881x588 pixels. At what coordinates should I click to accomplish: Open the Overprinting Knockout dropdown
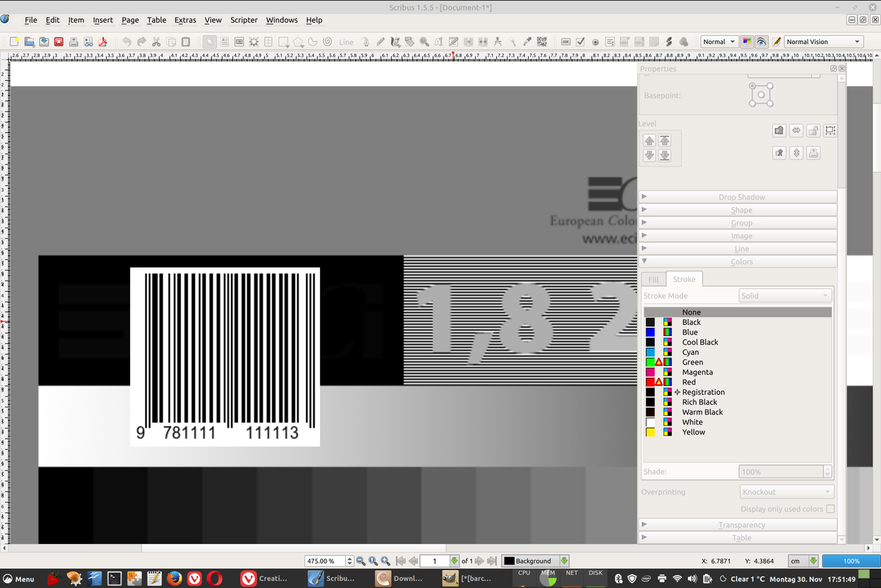tap(786, 492)
